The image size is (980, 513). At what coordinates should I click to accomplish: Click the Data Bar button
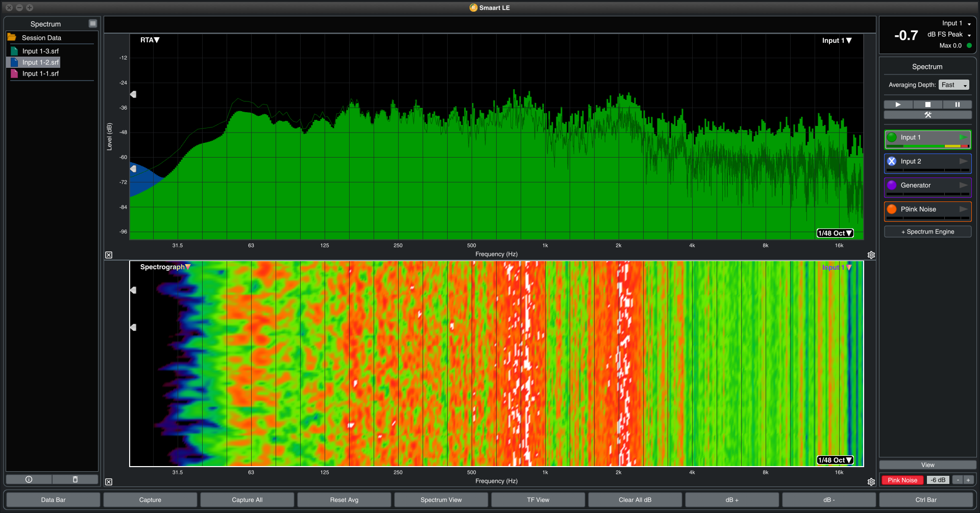(x=53, y=500)
